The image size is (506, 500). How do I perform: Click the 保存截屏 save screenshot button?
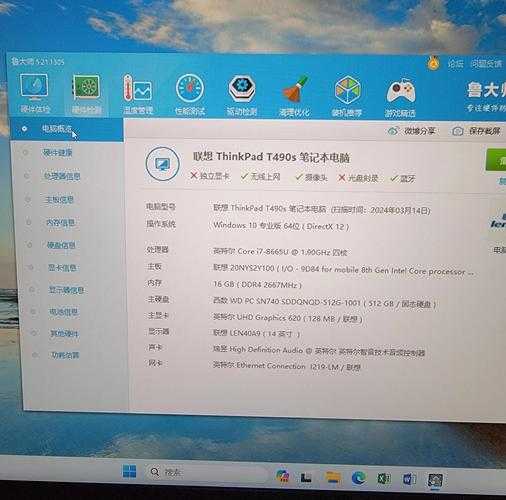coord(476,131)
